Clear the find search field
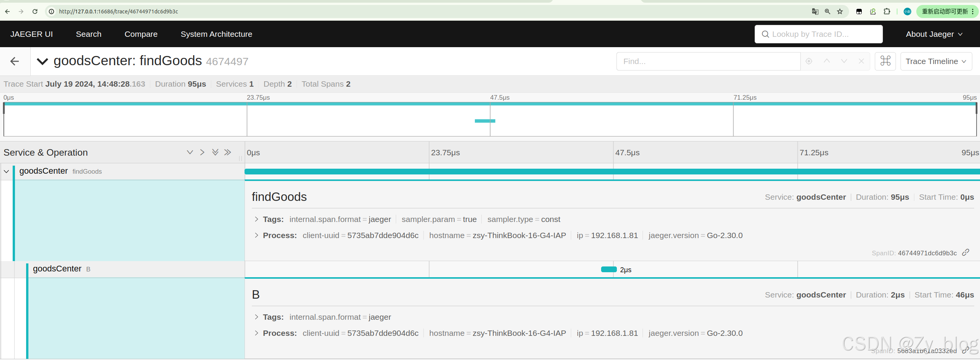 (x=861, y=61)
